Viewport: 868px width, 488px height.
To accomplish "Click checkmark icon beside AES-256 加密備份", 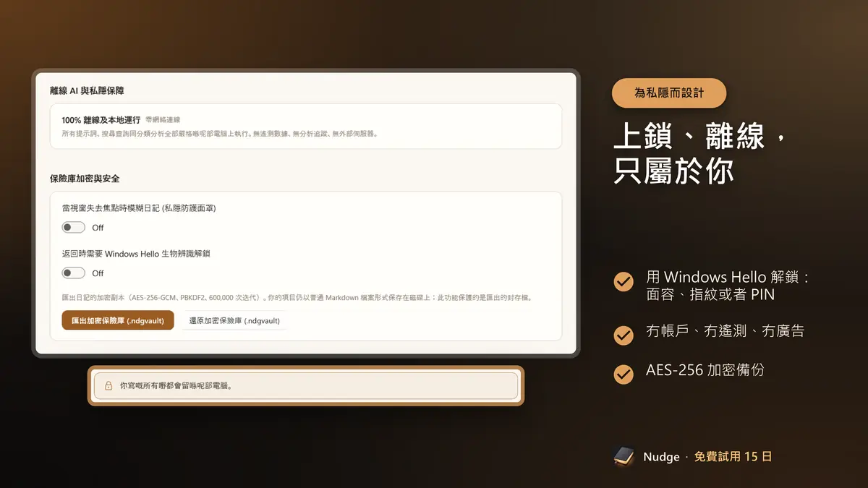I will pos(624,374).
